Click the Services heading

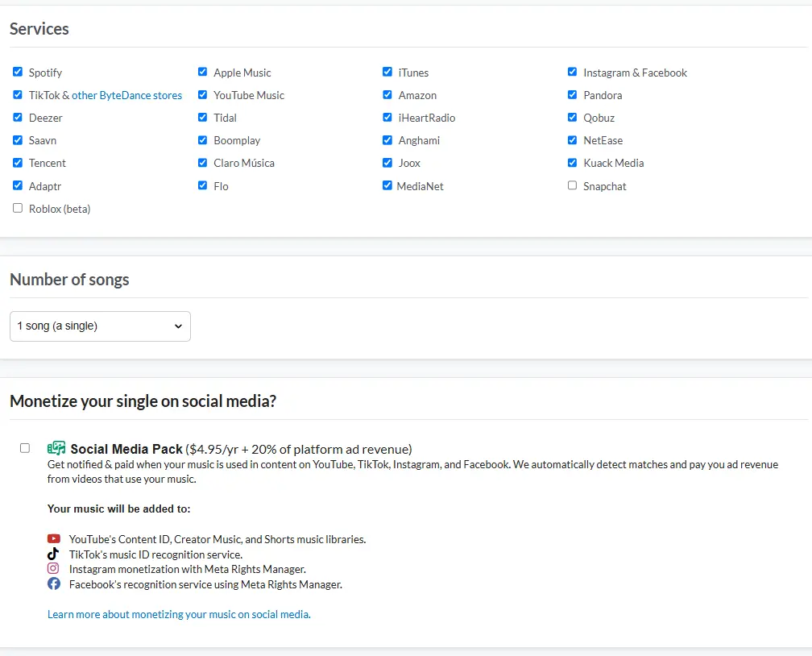coord(39,29)
